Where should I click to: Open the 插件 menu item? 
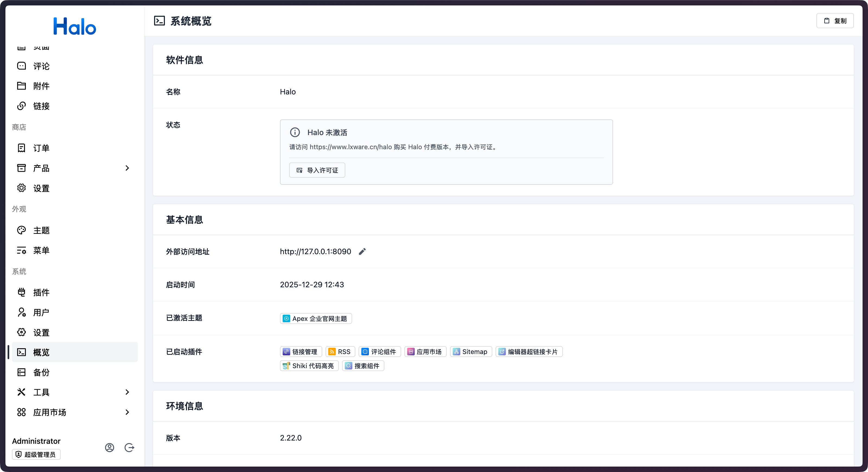[41, 292]
